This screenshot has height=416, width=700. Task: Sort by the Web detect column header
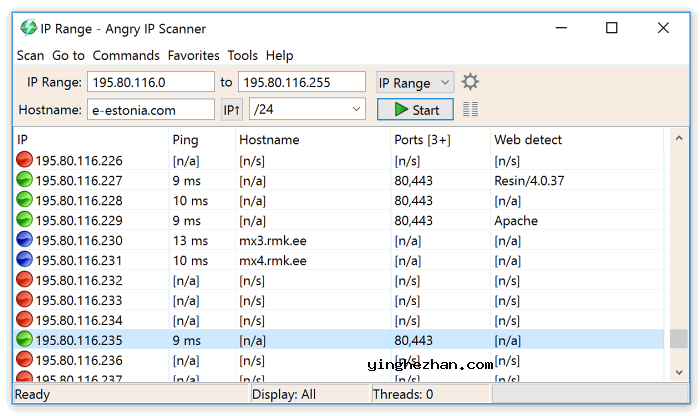coord(577,140)
